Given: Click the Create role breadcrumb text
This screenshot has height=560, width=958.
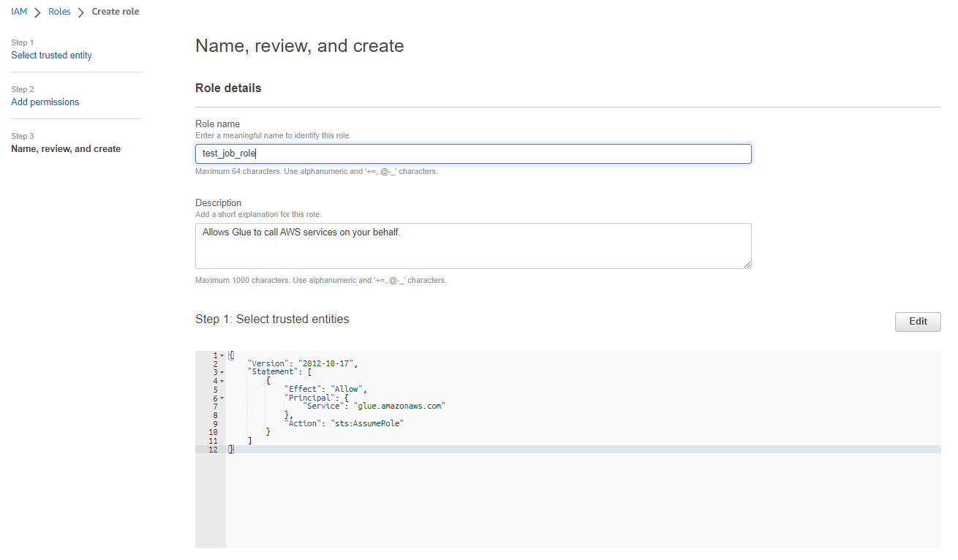Looking at the screenshot, I should pyautogui.click(x=116, y=12).
